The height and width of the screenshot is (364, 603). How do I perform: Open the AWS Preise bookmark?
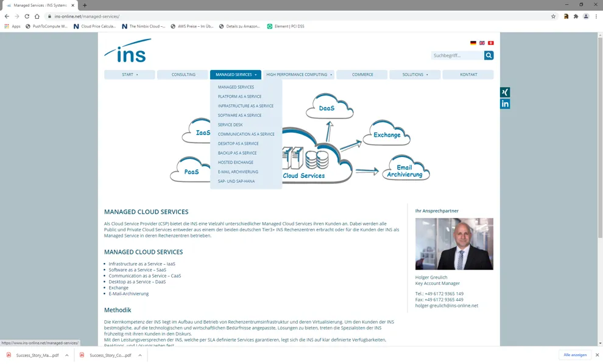pos(192,26)
